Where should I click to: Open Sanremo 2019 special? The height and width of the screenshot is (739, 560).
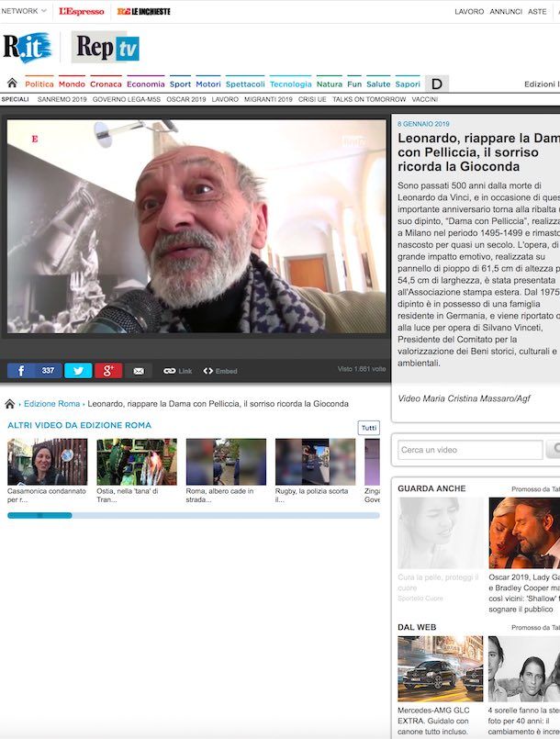click(x=62, y=99)
